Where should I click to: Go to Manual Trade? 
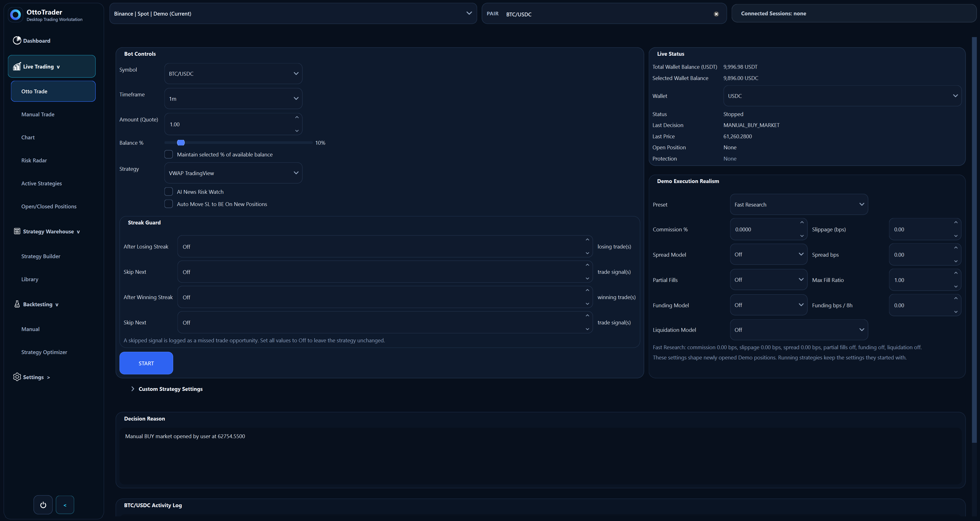pyautogui.click(x=38, y=115)
